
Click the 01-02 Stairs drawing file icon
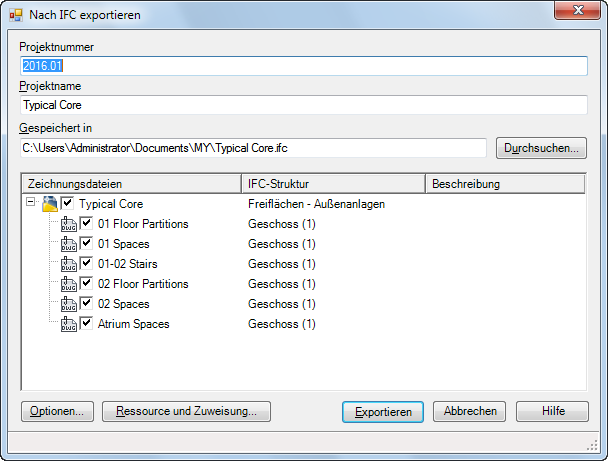[69, 264]
